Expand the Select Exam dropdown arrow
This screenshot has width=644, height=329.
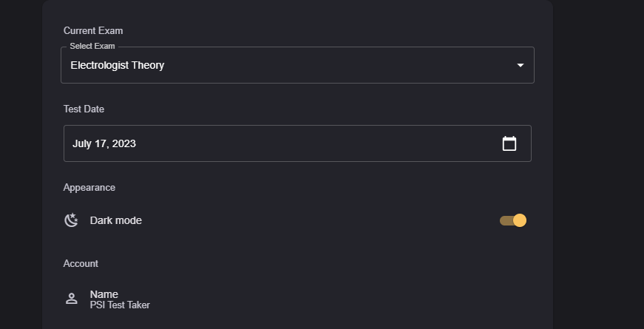tap(520, 65)
